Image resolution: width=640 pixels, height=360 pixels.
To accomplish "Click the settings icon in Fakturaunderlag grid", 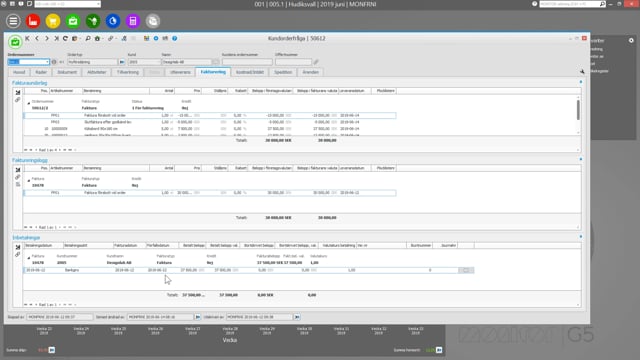I will [18, 93].
